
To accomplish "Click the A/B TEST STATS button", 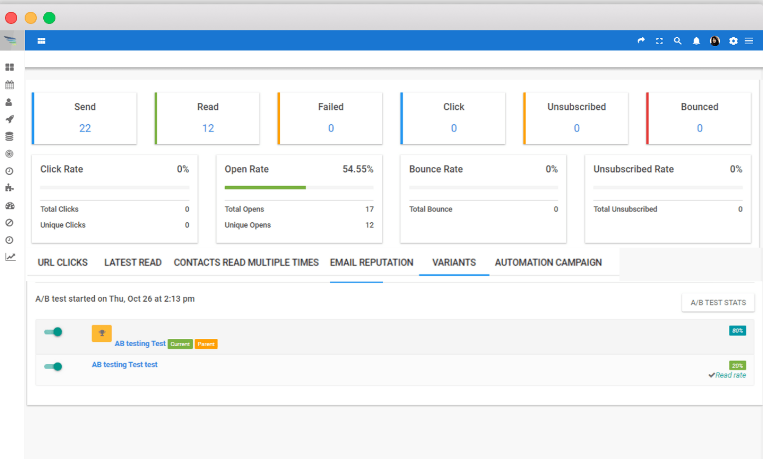I will click(718, 302).
